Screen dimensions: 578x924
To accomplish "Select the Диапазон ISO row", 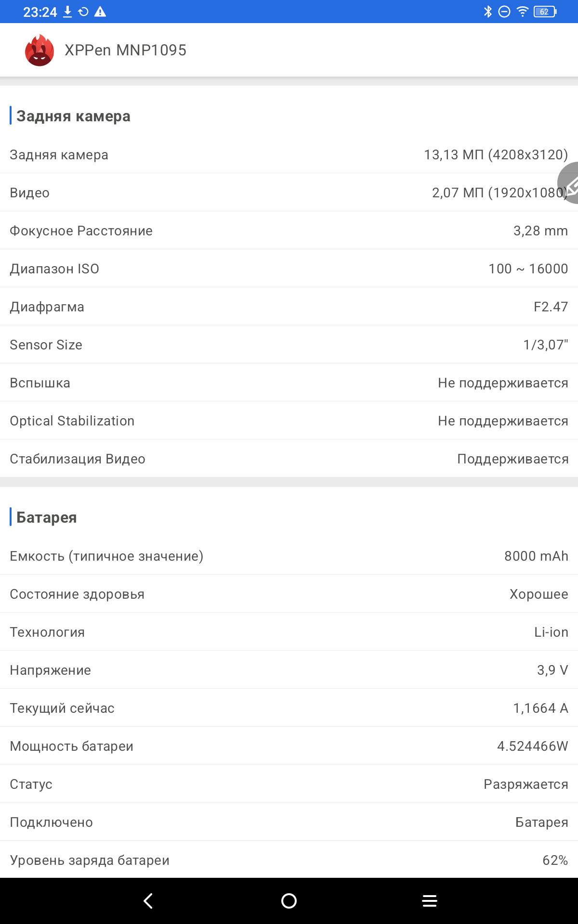I will coord(289,269).
